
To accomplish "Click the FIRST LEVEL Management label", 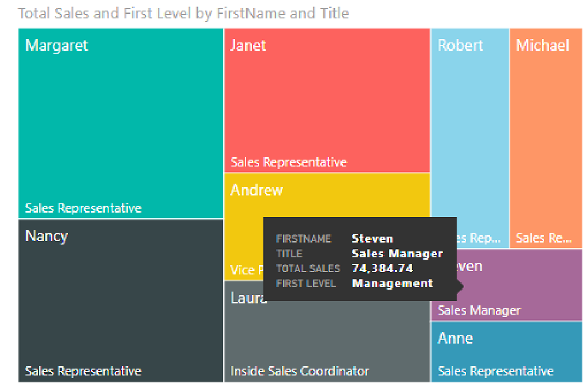I will (392, 284).
